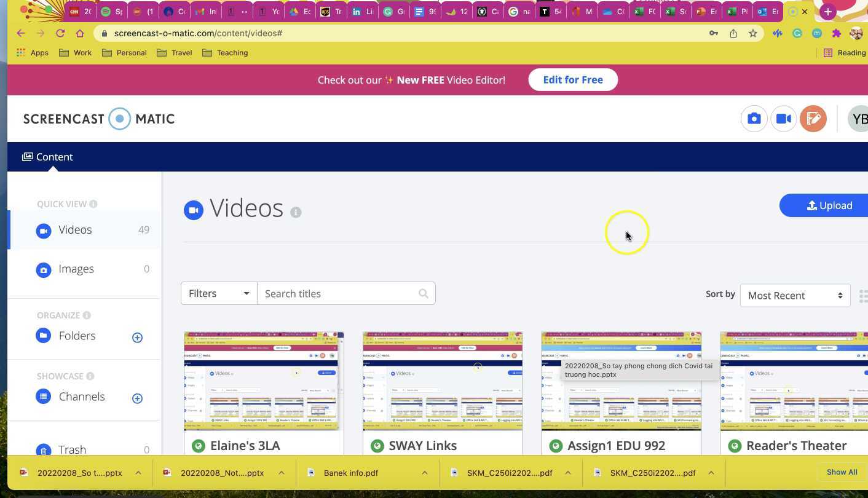868x498 pixels.
Task: Open the Elaine's 3LA video title
Action: tap(245, 446)
